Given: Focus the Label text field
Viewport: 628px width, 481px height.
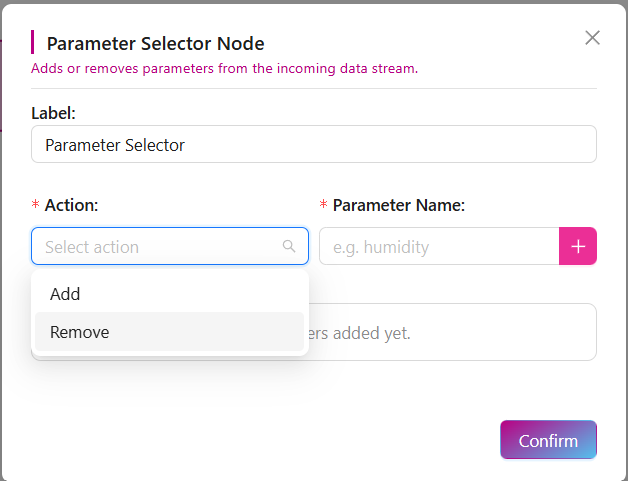Looking at the screenshot, I should pyautogui.click(x=313, y=144).
